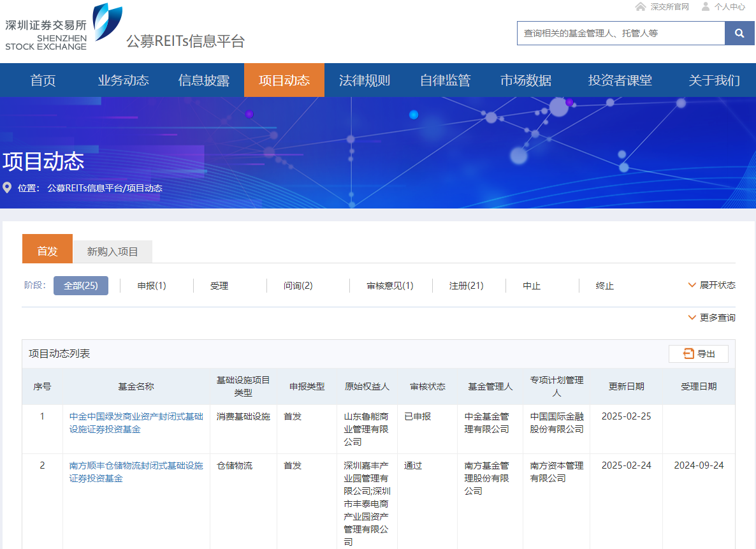Filter by 审核意见(1) stage
756x549 pixels.
[x=390, y=286]
